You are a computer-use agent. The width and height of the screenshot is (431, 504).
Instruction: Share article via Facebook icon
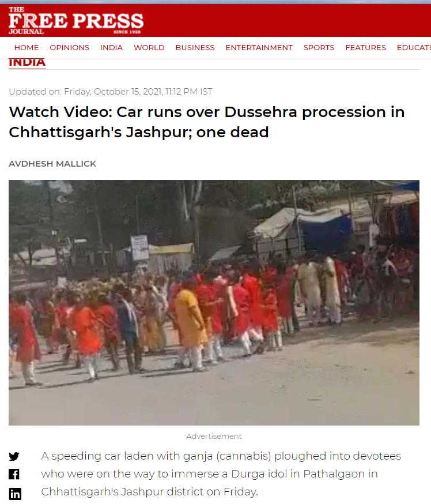14,474
